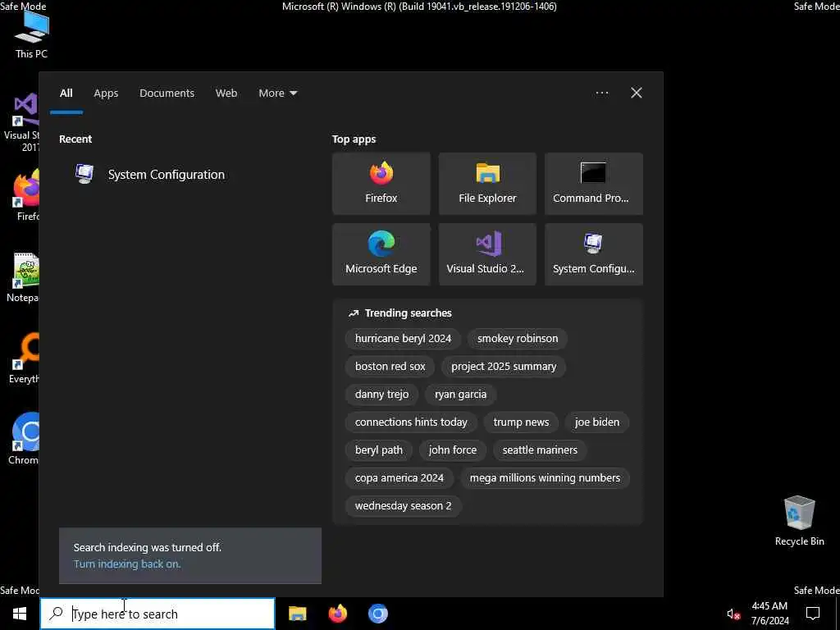Search trending john force
This screenshot has height=630, width=840.
[453, 450]
